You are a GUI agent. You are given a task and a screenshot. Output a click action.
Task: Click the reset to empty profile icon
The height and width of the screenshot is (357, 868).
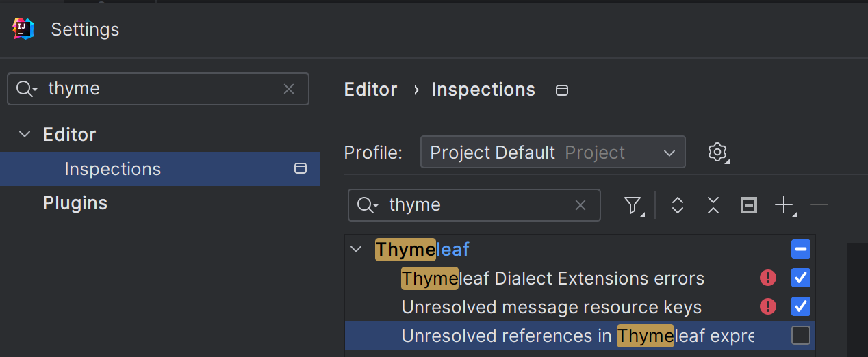(x=749, y=205)
